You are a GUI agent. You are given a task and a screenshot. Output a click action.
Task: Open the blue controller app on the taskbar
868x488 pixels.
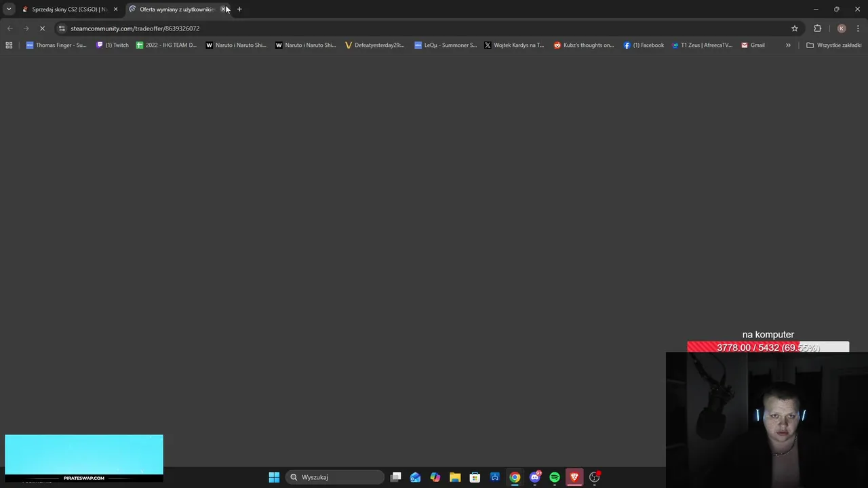point(495,477)
